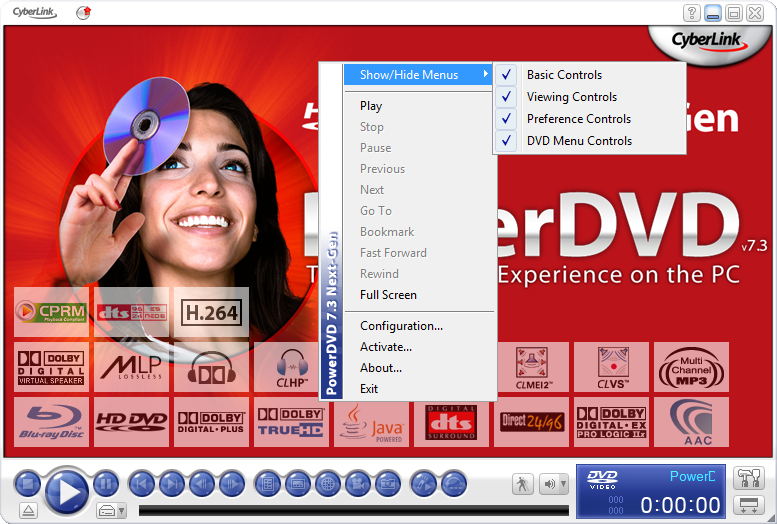777x524 pixels.
Task: Select Rewind in the context menu
Action: [x=419, y=274]
